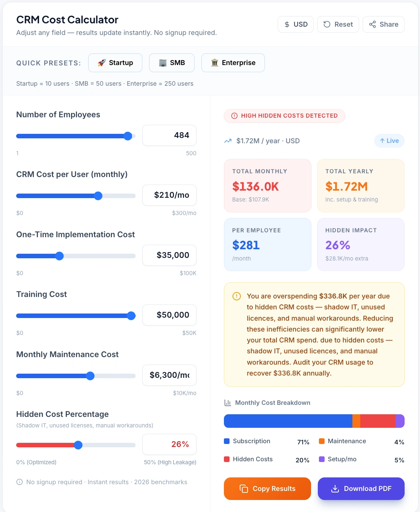Image resolution: width=420 pixels, height=512 pixels.
Task: Click the Implementation Cost field showing $35,000
Action: [x=169, y=255]
